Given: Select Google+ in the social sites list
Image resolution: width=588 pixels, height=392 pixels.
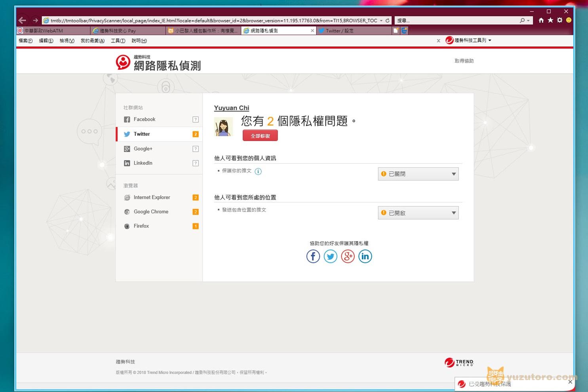Looking at the screenshot, I should click(159, 149).
